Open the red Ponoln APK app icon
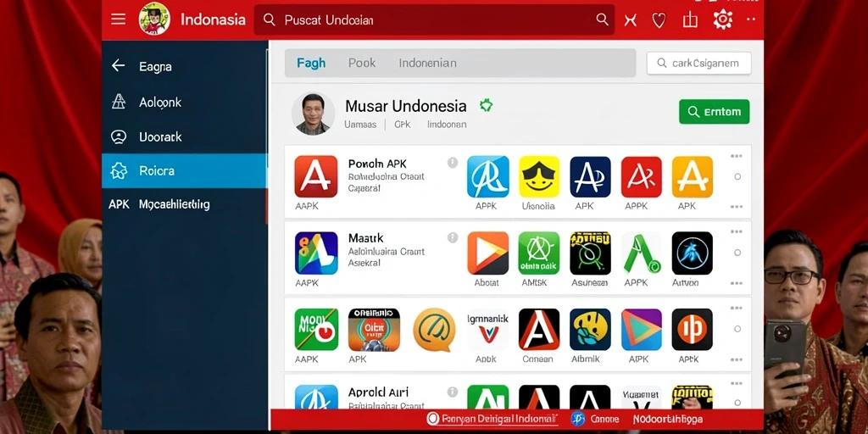Screen dimensions: 868x434 click(x=316, y=176)
